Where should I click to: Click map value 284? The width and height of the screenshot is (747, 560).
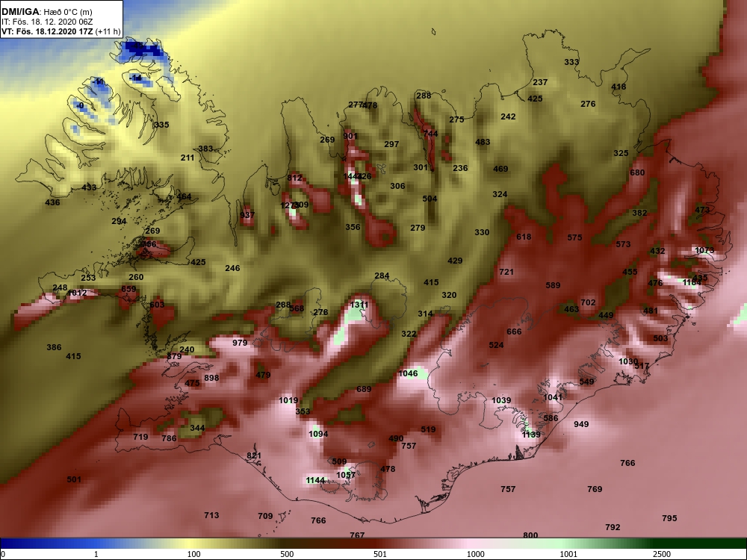tap(382, 276)
